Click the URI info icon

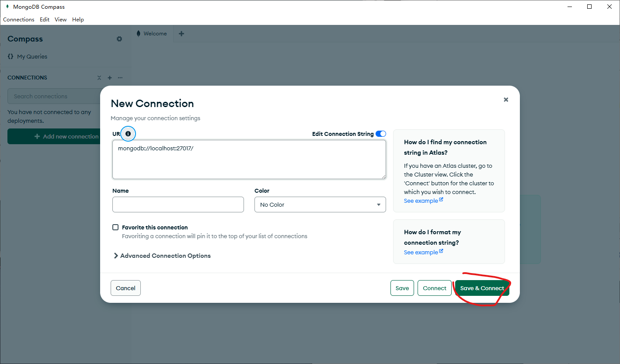coord(128,134)
